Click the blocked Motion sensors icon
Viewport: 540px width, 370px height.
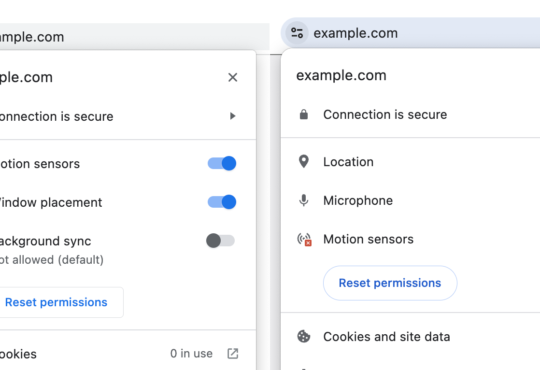(304, 239)
